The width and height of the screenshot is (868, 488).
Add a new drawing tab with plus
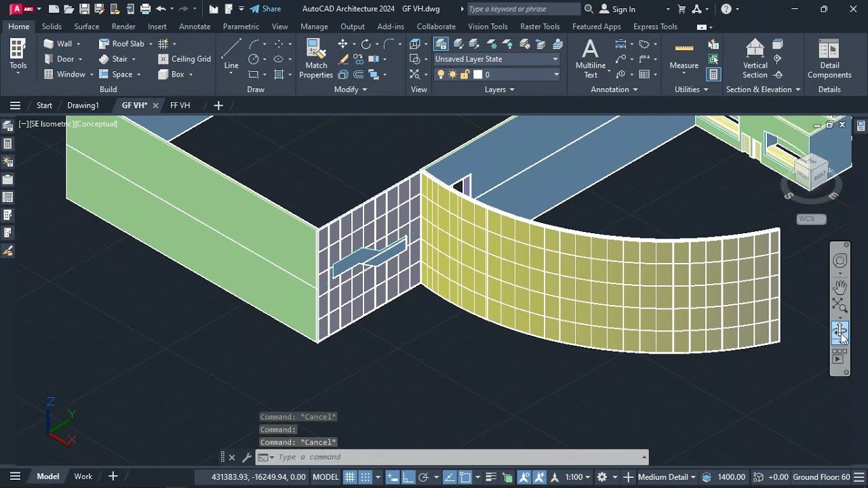(x=218, y=105)
